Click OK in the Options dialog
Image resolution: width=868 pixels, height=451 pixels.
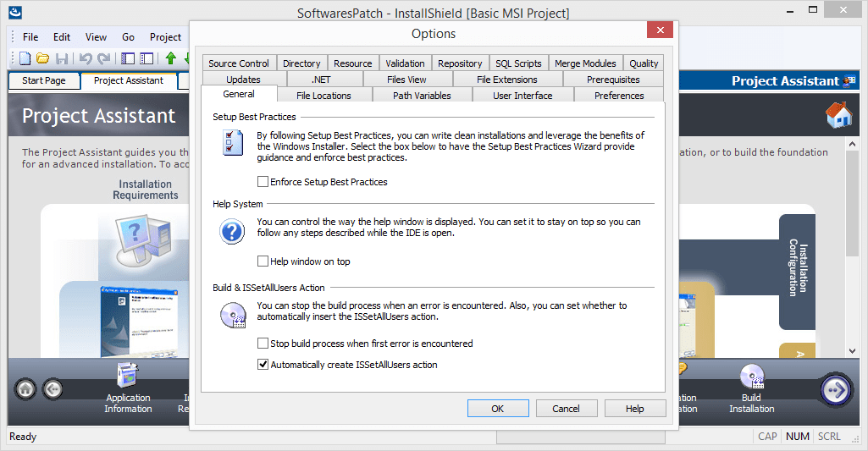(x=498, y=409)
